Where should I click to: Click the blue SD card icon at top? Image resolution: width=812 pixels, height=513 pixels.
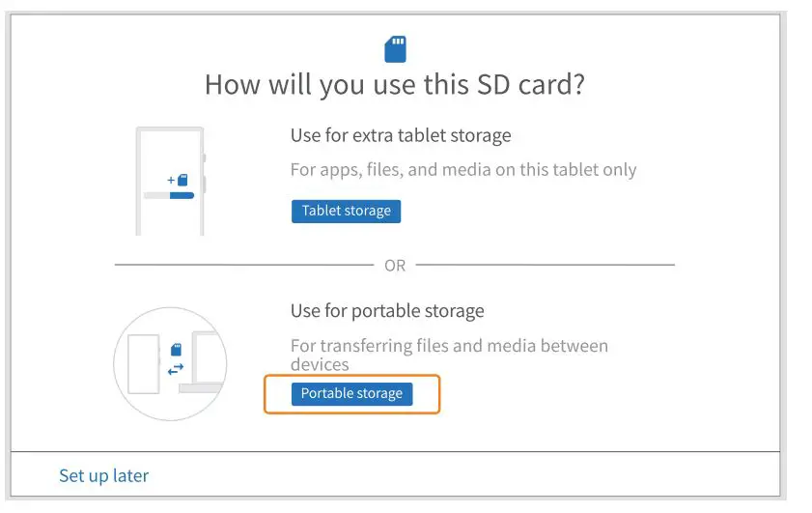point(395,48)
